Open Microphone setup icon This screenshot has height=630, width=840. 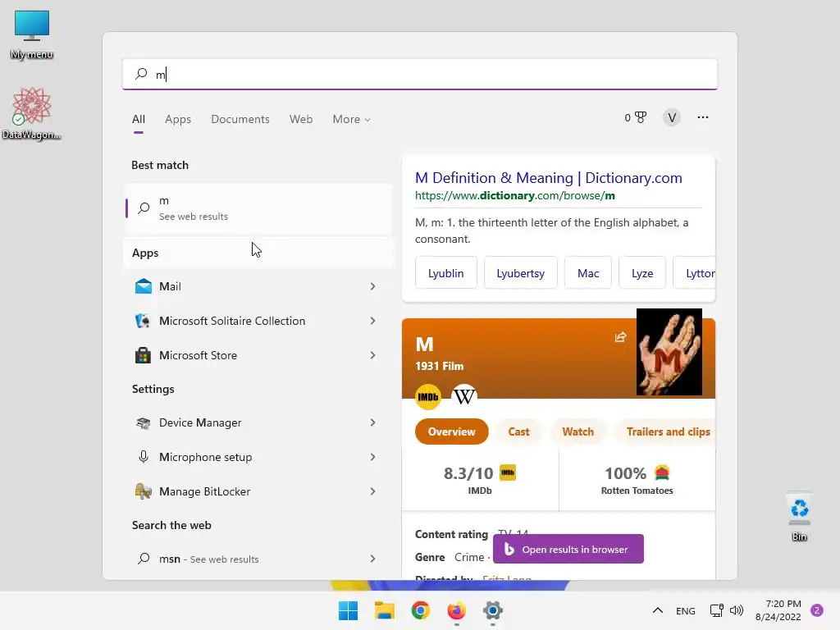143,457
